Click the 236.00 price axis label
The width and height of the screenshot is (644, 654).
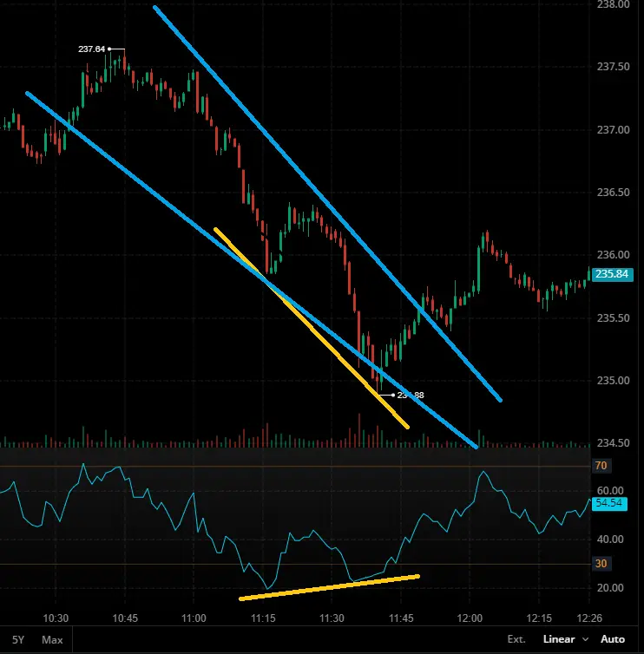tap(613, 254)
